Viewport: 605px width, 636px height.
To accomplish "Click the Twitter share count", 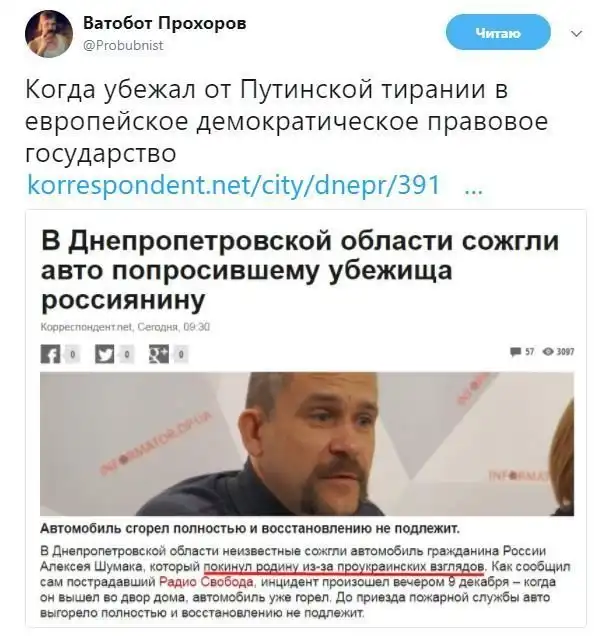I will click(127, 355).
